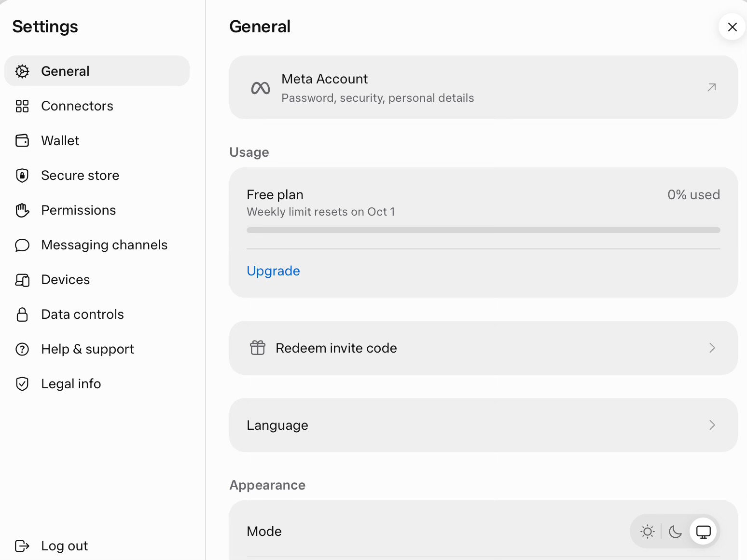Screen dimensions: 747x560
Task: Click Log out text
Action: coord(65,546)
